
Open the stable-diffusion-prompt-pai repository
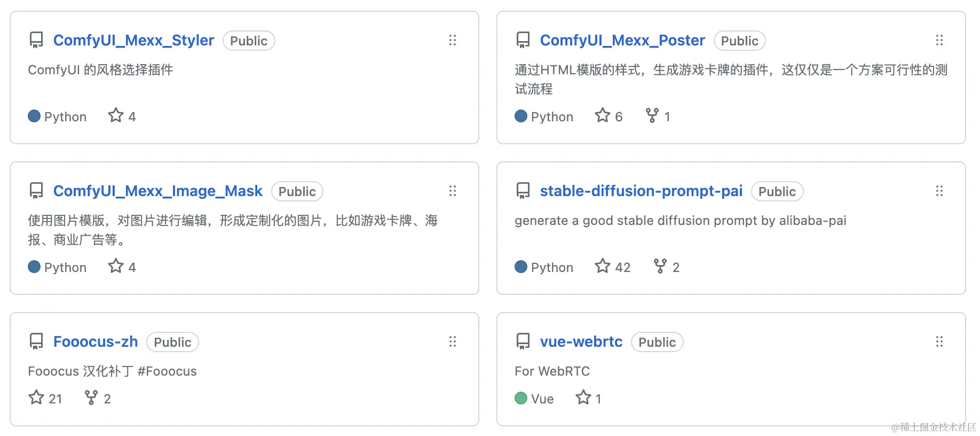(641, 191)
